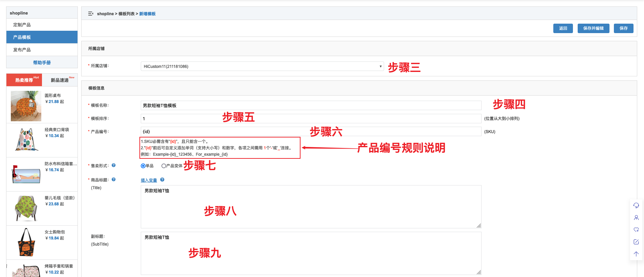The image size is (644, 277).
Task: Click the ¥21.88 price text
Action: [x=54, y=102]
